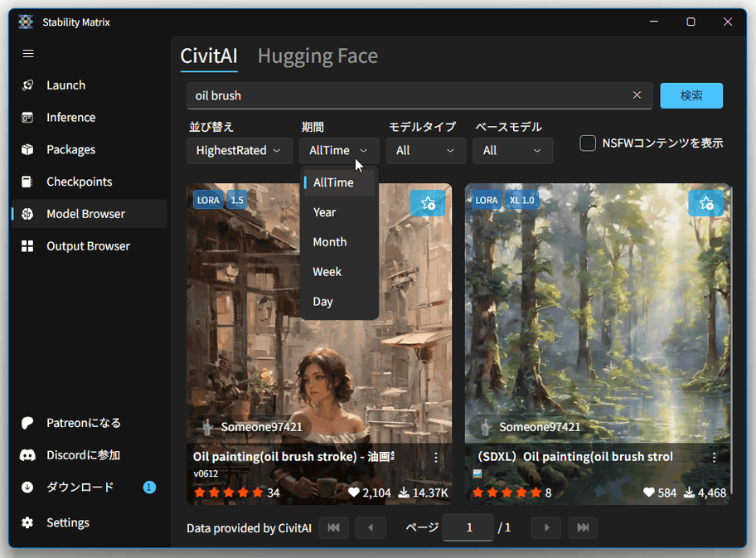This screenshot has width=756, height=558.
Task: Choose AllTime in the period list
Action: (339, 182)
